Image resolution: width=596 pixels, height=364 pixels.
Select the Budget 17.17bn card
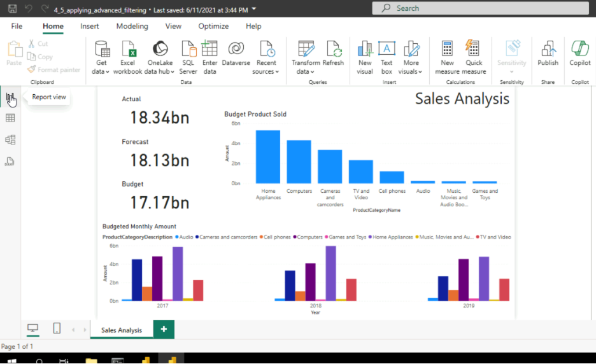(x=160, y=202)
